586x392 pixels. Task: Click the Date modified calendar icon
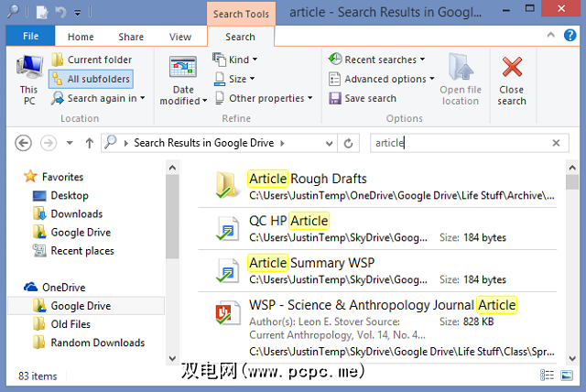(183, 70)
